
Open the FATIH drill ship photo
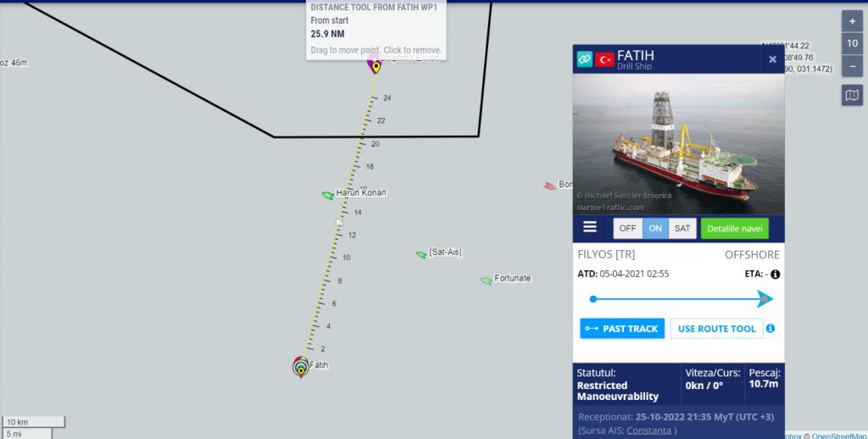click(679, 144)
